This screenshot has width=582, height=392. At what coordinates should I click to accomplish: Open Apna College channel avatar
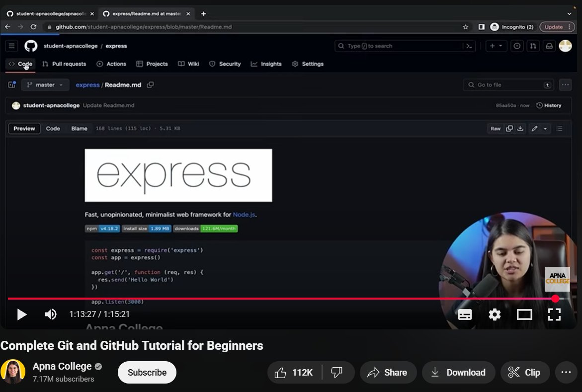(x=13, y=372)
